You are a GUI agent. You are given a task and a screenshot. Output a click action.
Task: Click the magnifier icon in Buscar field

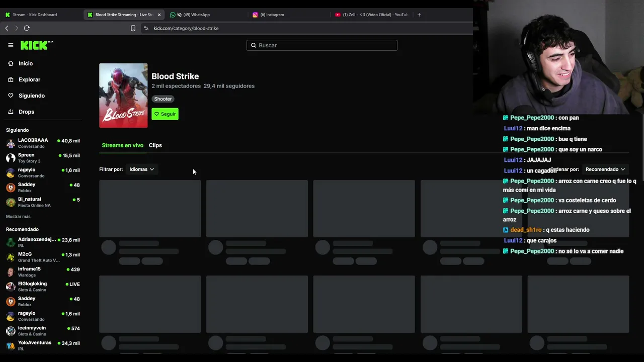tap(254, 45)
